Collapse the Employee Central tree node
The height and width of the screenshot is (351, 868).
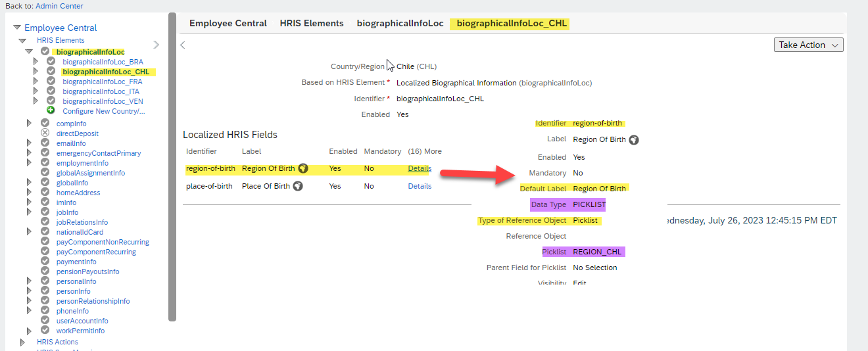click(17, 28)
